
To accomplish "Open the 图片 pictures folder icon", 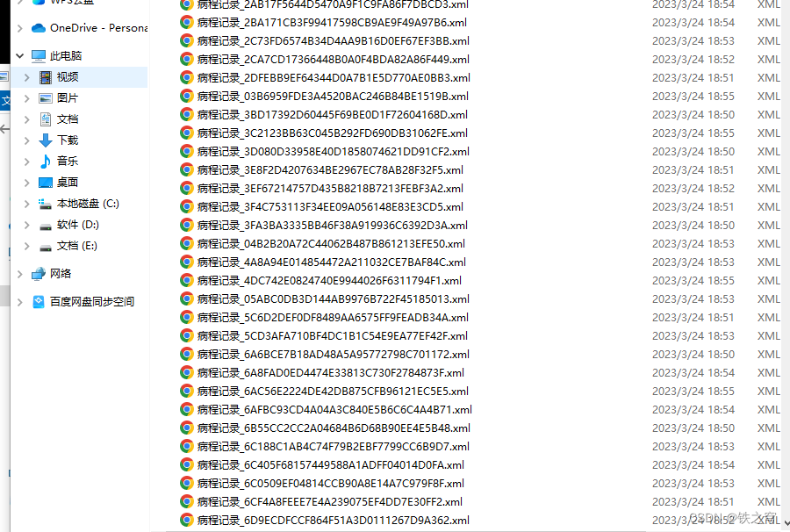I will coord(46,98).
